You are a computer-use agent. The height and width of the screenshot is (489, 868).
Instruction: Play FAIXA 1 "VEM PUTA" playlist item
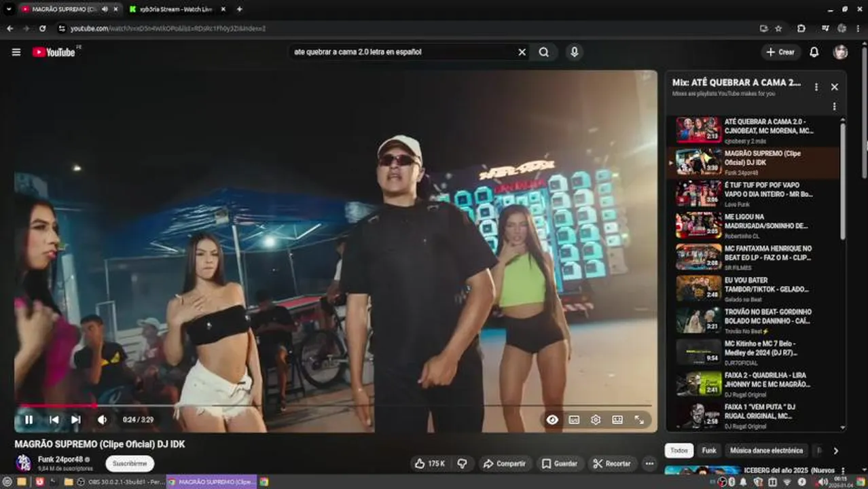[753, 416]
